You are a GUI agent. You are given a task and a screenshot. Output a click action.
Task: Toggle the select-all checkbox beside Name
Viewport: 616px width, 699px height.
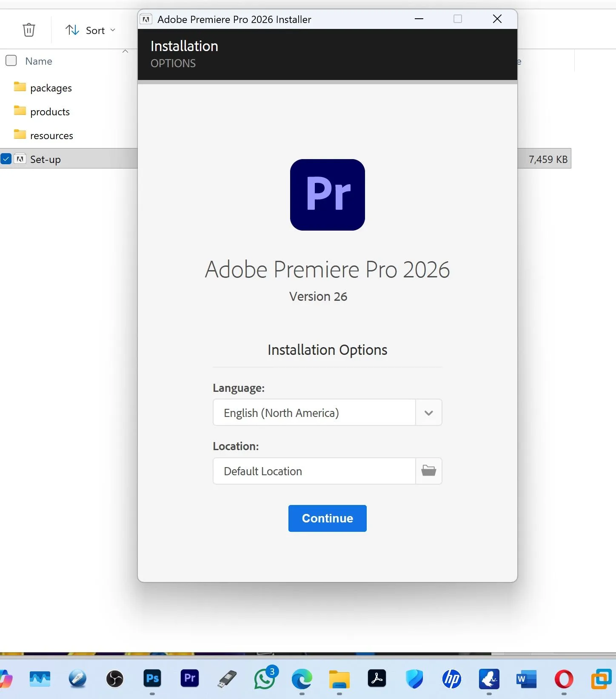[x=11, y=60]
